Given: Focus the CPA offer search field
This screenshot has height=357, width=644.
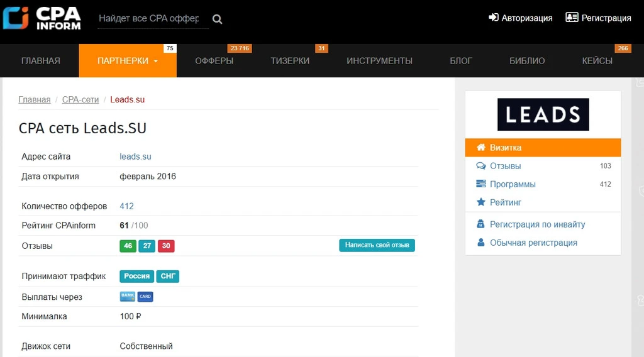Looking at the screenshot, I should (x=153, y=19).
